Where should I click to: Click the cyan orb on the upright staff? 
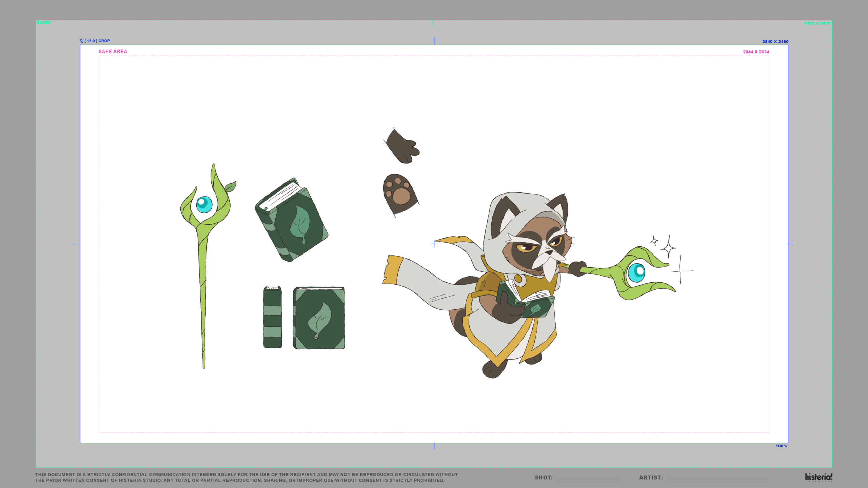point(204,204)
